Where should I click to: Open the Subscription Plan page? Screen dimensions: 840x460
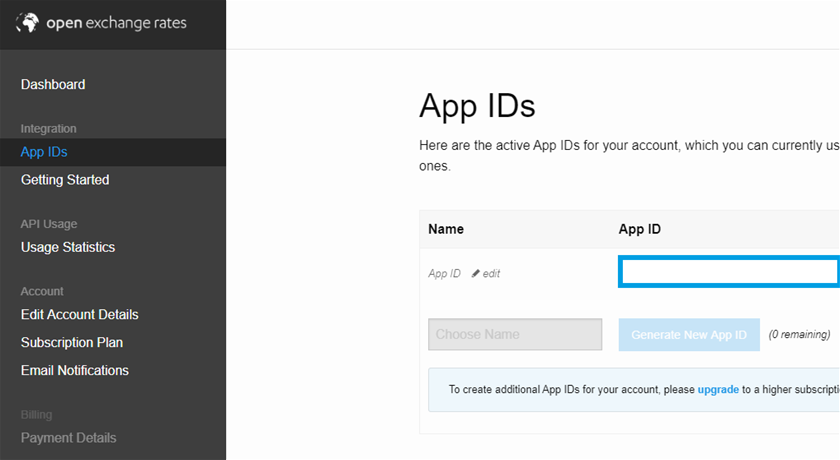tap(72, 343)
